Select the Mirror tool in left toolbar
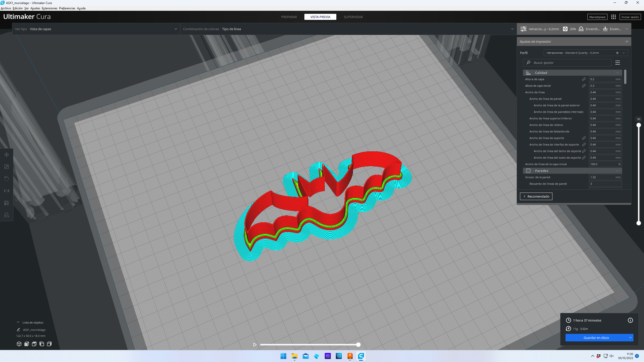The image size is (644, 362). pos(7,191)
